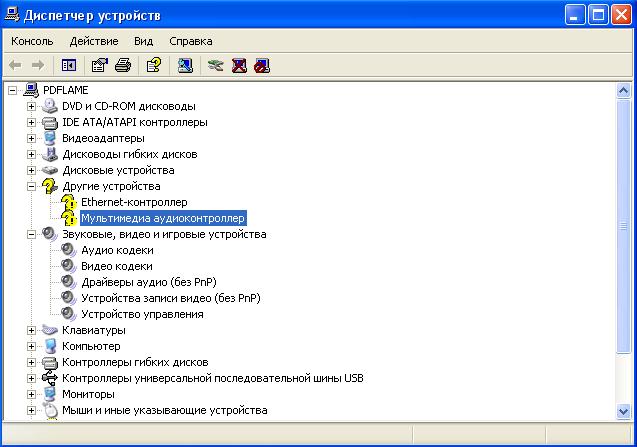
Task: Select Контроллеры гибких дисков label
Action: click(135, 362)
